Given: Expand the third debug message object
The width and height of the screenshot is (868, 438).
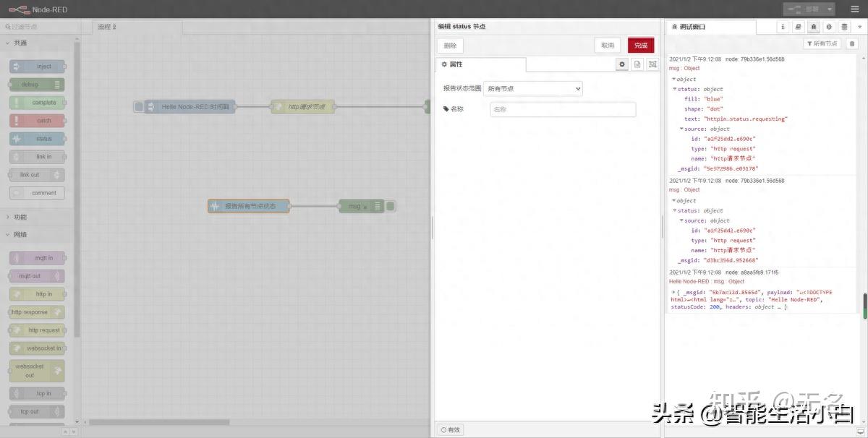Looking at the screenshot, I should click(x=673, y=292).
